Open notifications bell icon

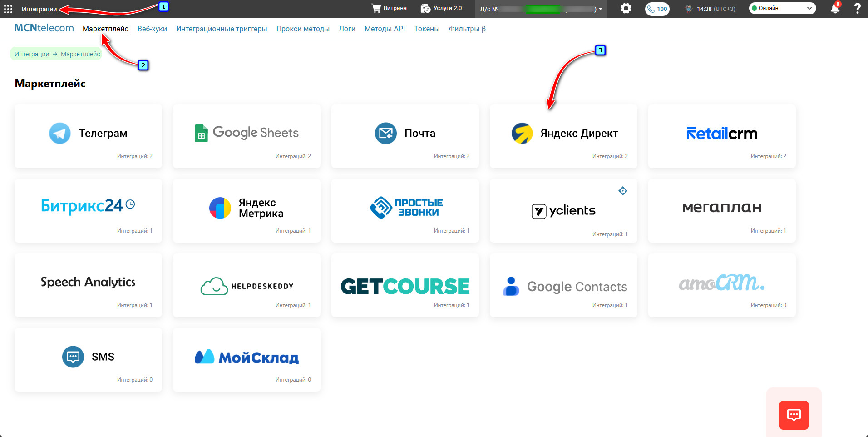point(835,8)
